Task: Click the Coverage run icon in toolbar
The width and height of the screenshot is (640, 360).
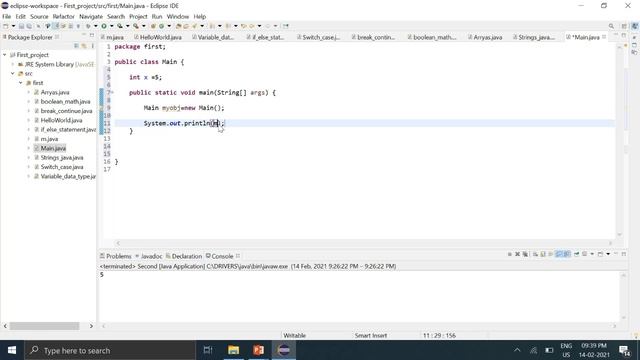Action: 120,26
